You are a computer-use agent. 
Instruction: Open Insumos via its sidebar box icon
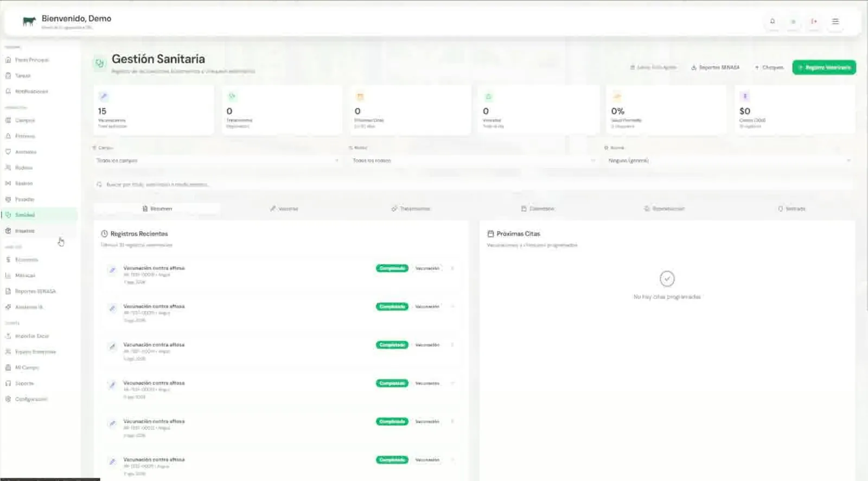pos(8,230)
